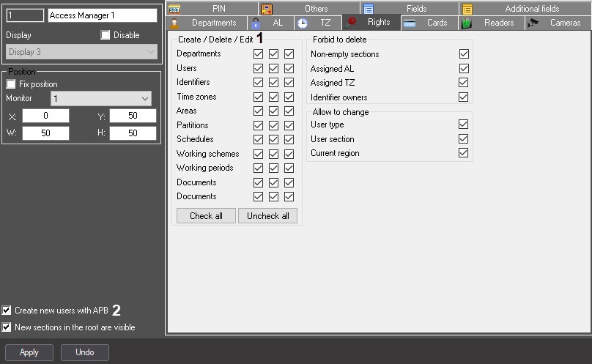Click the Undo button
Viewport: 592px width, 364px height.
85,352
